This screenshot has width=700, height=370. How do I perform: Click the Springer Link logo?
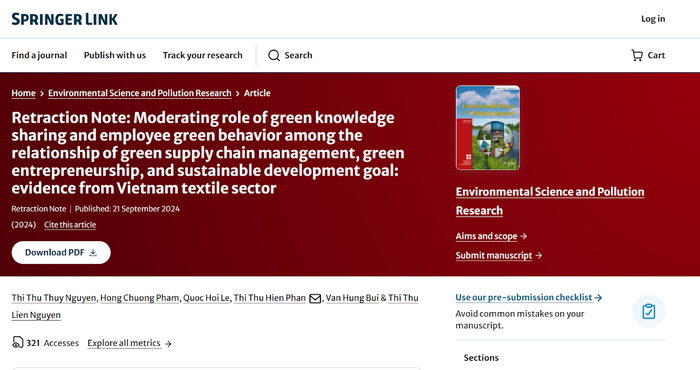(65, 19)
